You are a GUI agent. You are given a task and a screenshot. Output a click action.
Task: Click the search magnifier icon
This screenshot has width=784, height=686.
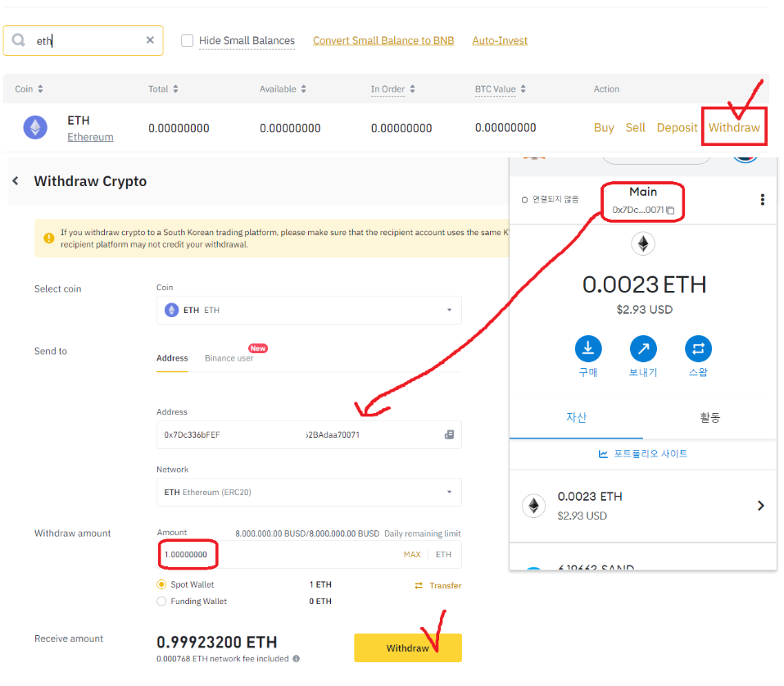click(x=19, y=40)
